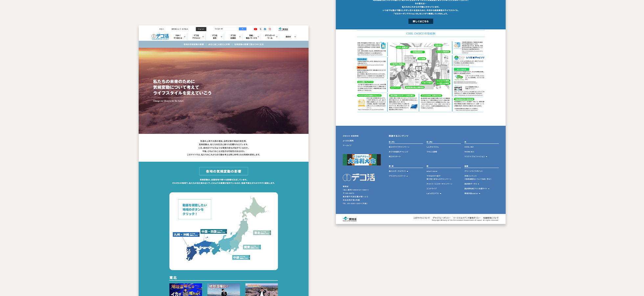This screenshot has height=296, width=644.
Task: Open the しんきゅうさん footer link
Action: pos(432,147)
